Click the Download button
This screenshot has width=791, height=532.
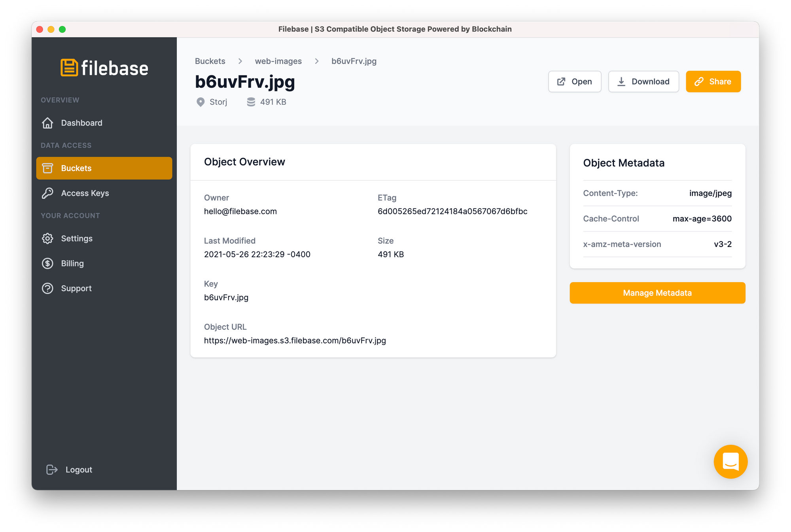[643, 81]
